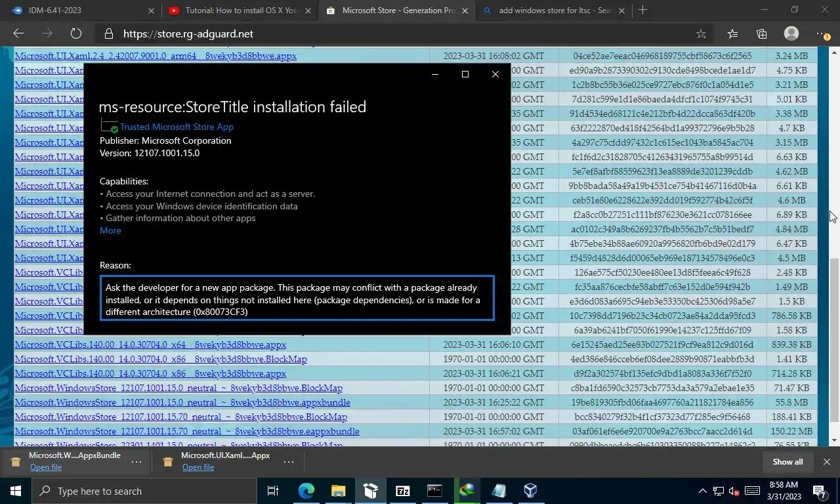
Task: Click the AppxBundle download package icon
Action: [x=16, y=462]
